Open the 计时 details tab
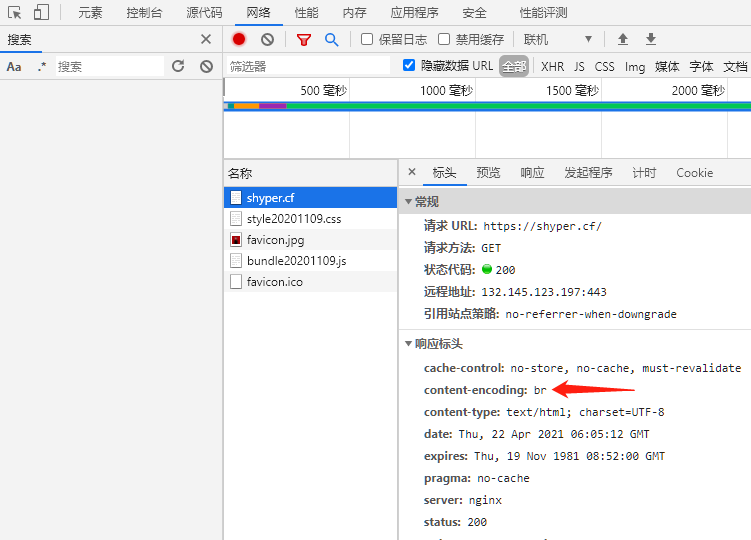Viewport: 751px width, 540px height. (644, 172)
